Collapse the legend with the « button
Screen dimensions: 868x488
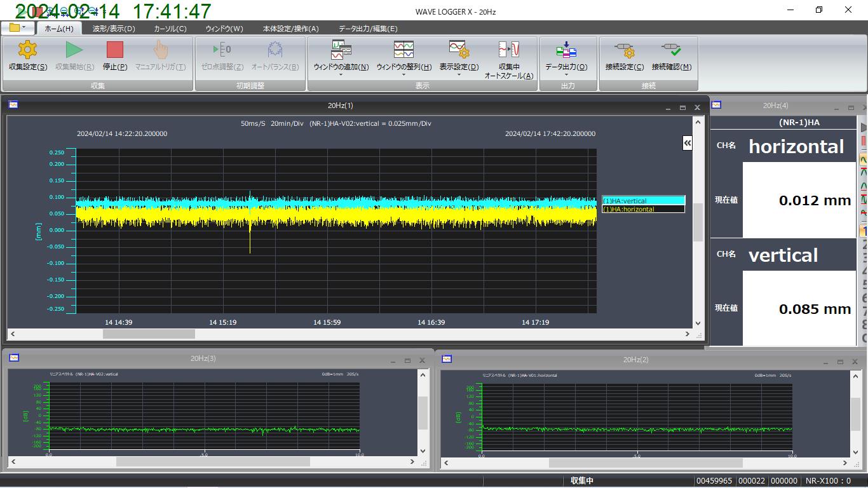(687, 143)
